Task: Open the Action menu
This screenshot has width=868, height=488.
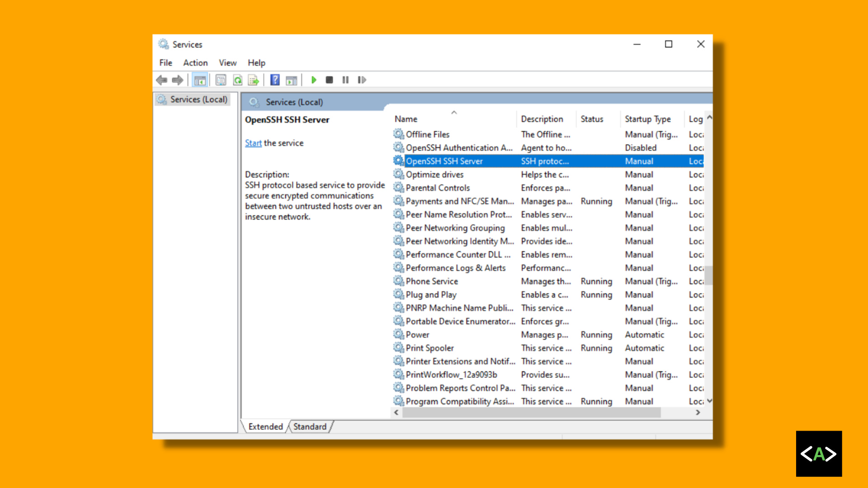Action: [x=195, y=63]
